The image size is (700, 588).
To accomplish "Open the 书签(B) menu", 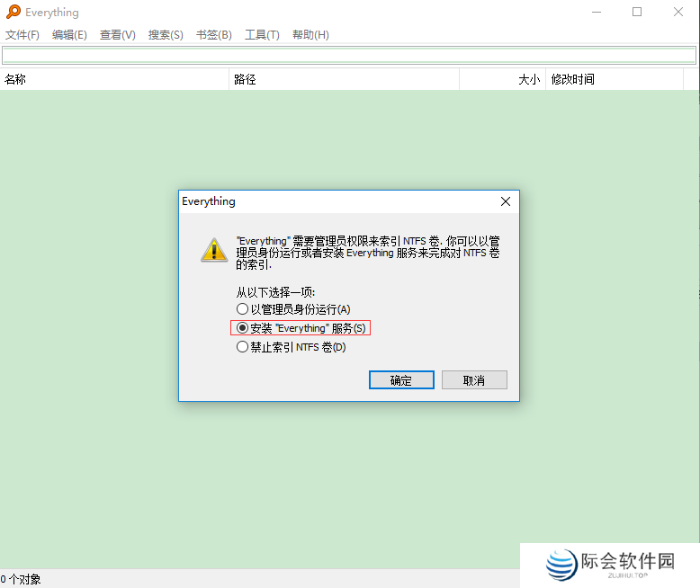I will pyautogui.click(x=214, y=35).
